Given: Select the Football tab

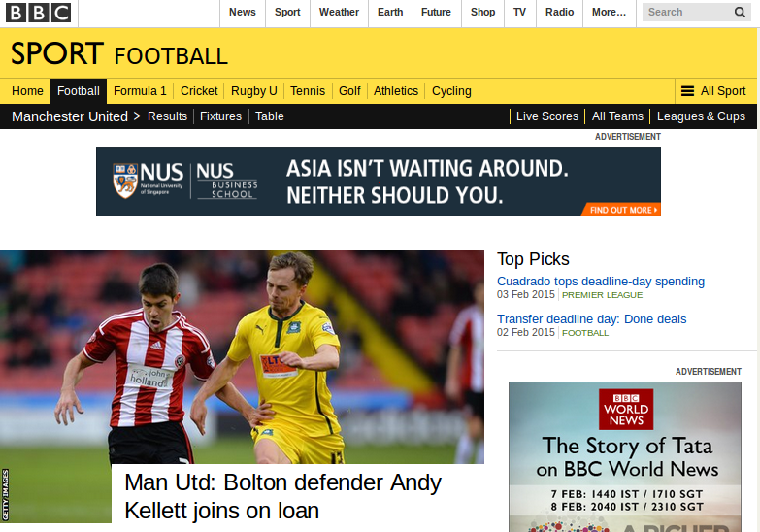Looking at the screenshot, I should 78,91.
